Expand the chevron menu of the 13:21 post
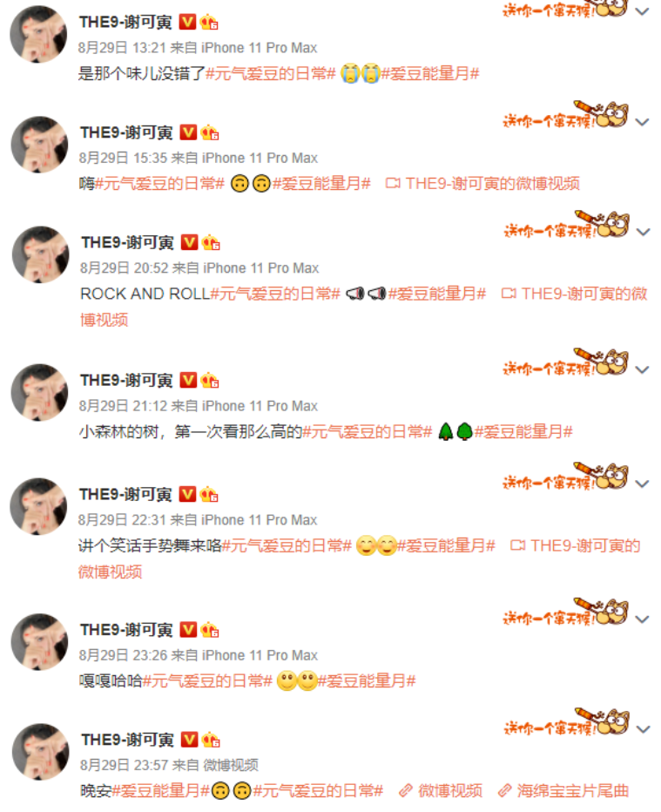The width and height of the screenshot is (661, 812). (x=642, y=11)
